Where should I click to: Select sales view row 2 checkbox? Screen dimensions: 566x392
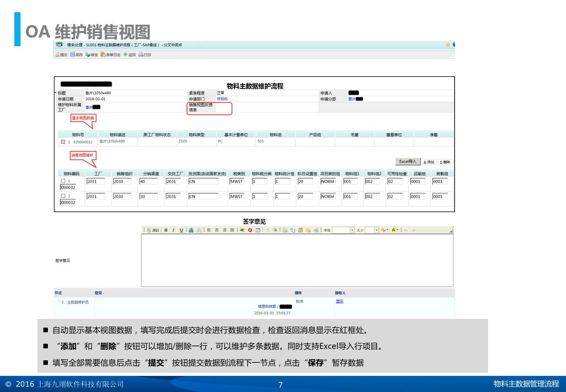pos(63,196)
